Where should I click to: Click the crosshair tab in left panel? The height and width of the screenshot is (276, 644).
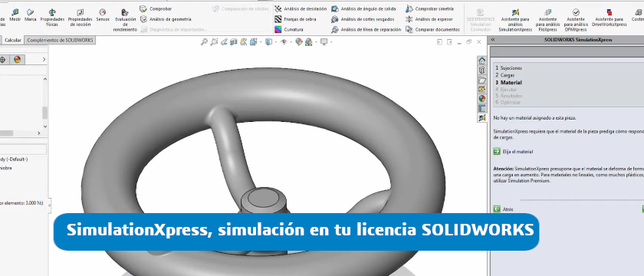tap(2, 60)
